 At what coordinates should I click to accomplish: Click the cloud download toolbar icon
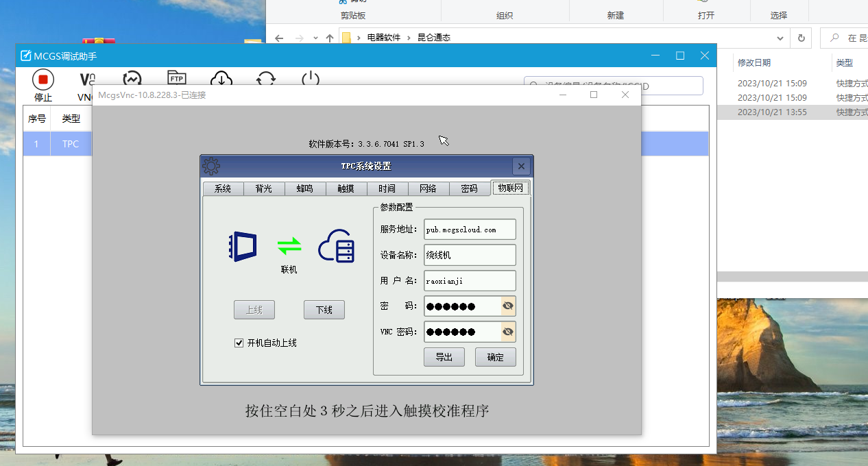click(x=221, y=78)
